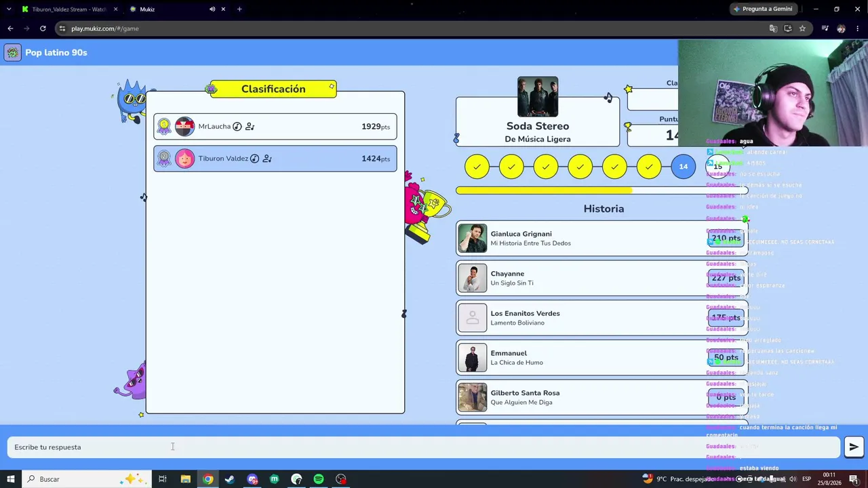Image resolution: width=868 pixels, height=488 pixels.
Task: Open File Explorer from the taskbar
Action: 185,479
